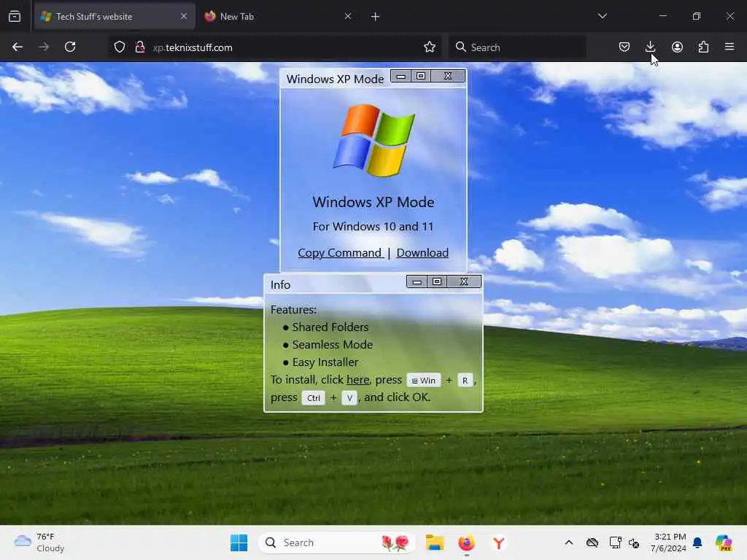Maximize the Windows XP Mode panel
This screenshot has height=560, width=747.
pyautogui.click(x=421, y=76)
